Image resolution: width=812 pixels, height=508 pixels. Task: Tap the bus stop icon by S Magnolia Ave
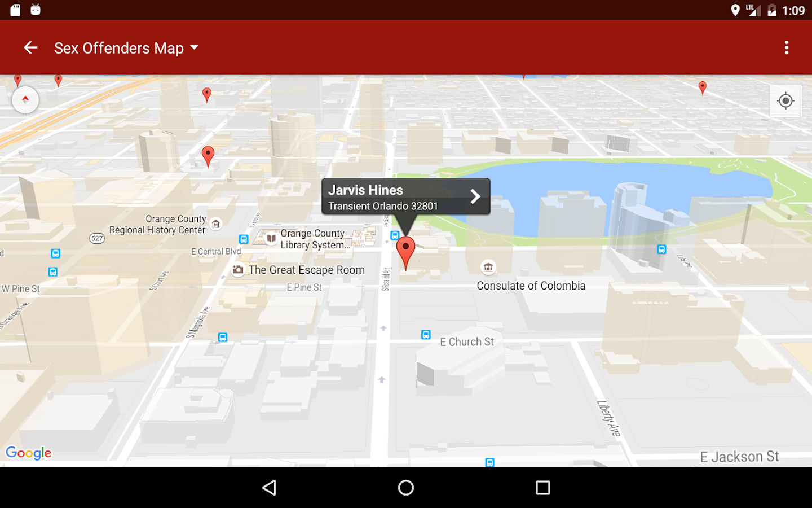point(223,338)
